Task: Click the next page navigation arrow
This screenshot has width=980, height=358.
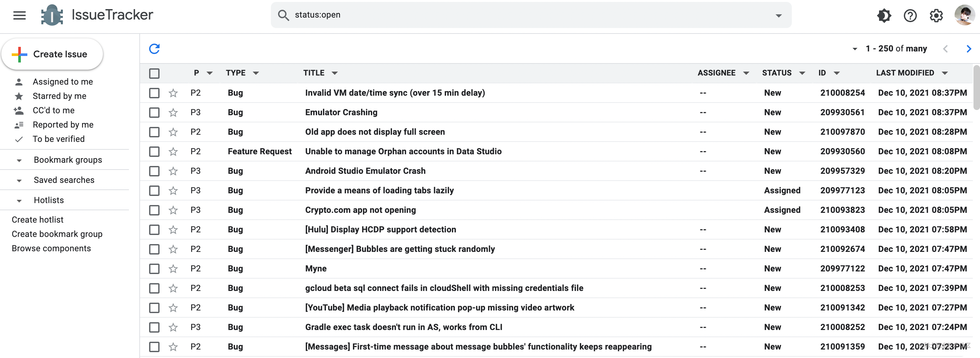Action: click(968, 49)
